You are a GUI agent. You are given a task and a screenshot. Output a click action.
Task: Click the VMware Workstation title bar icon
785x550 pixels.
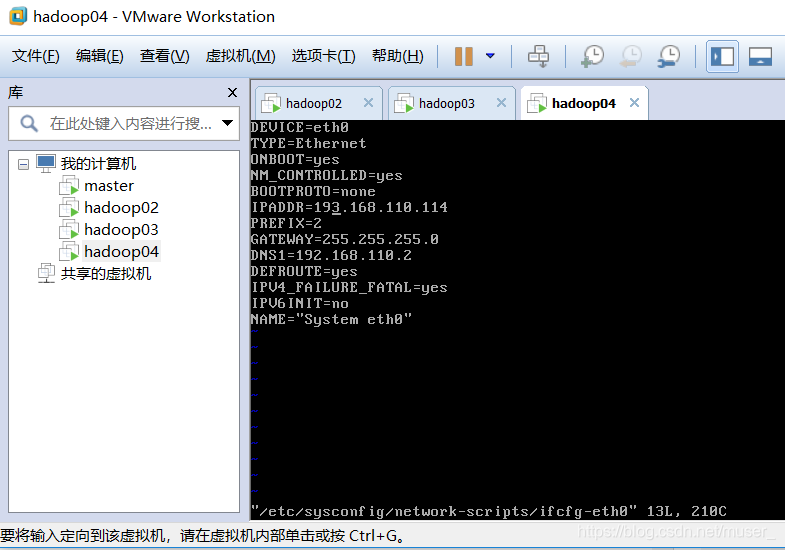pos(18,16)
